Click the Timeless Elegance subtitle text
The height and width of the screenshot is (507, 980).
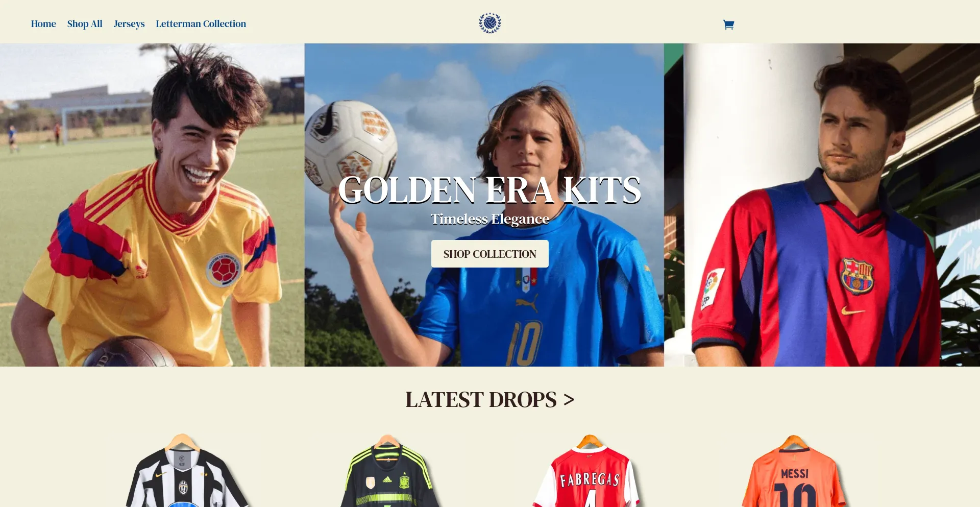coord(489,219)
